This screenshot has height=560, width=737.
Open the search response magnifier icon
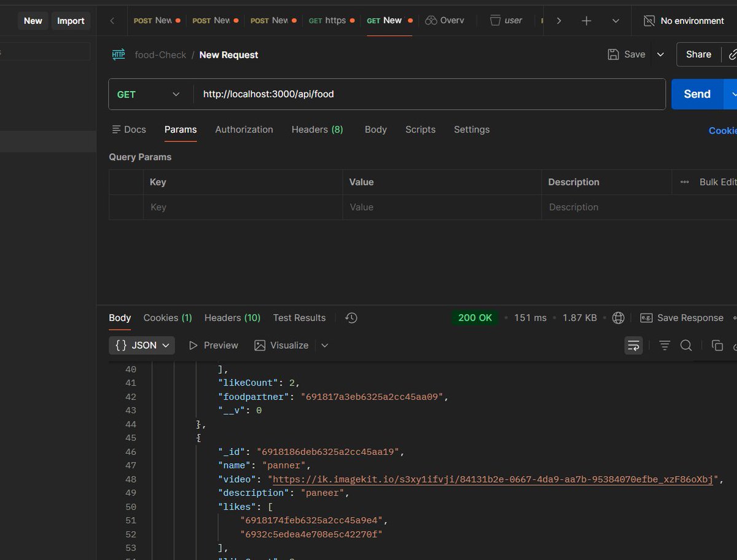686,346
